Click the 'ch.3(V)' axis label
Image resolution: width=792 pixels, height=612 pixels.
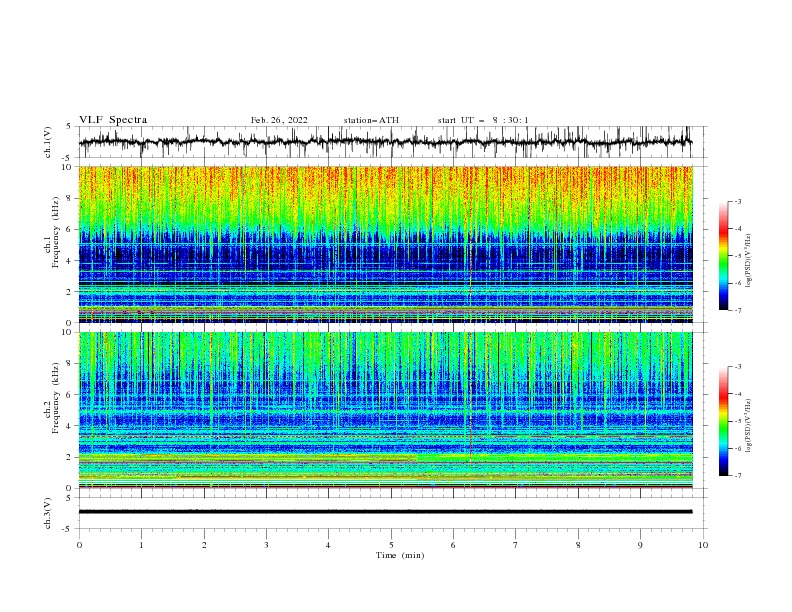click(48, 513)
